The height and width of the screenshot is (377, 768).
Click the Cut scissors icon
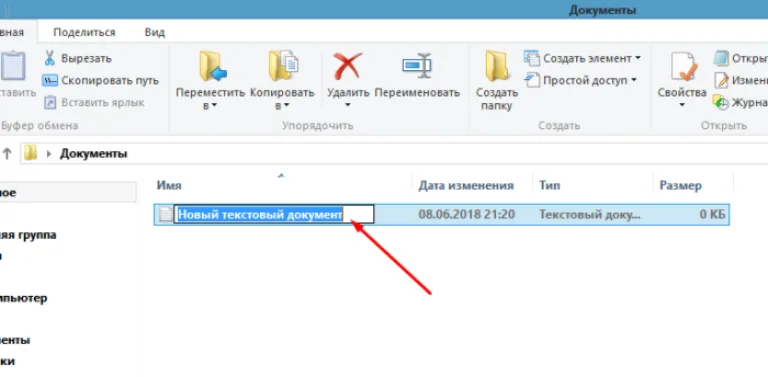pyautogui.click(x=49, y=58)
